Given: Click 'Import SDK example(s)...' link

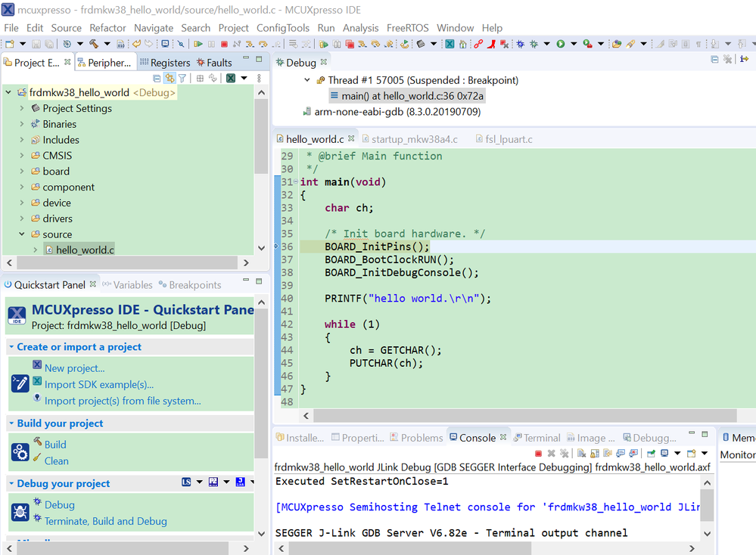Looking at the screenshot, I should point(99,384).
